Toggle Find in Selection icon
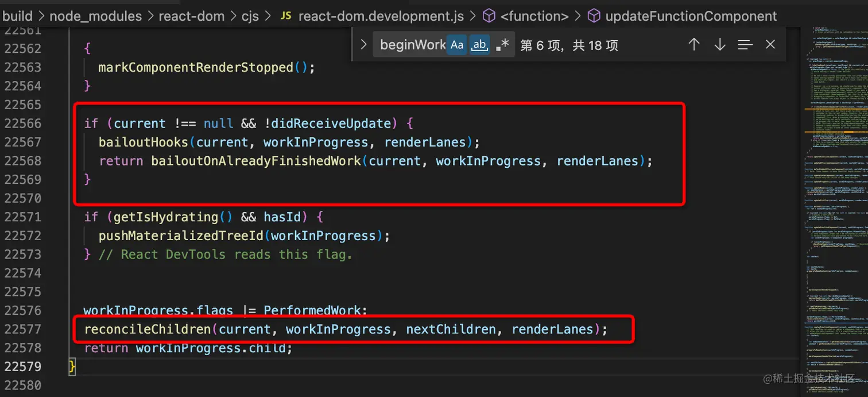The image size is (868, 397). tap(745, 44)
